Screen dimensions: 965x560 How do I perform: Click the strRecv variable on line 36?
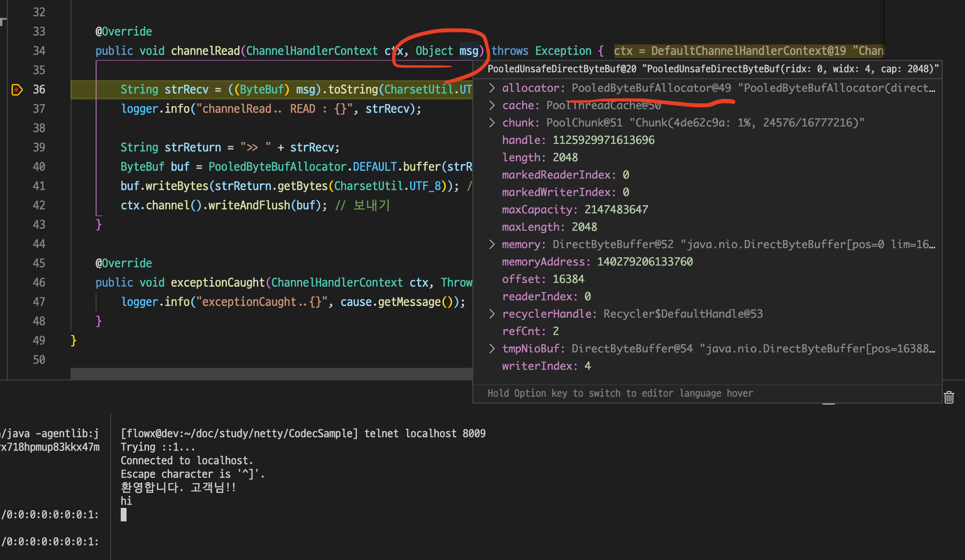186,90
